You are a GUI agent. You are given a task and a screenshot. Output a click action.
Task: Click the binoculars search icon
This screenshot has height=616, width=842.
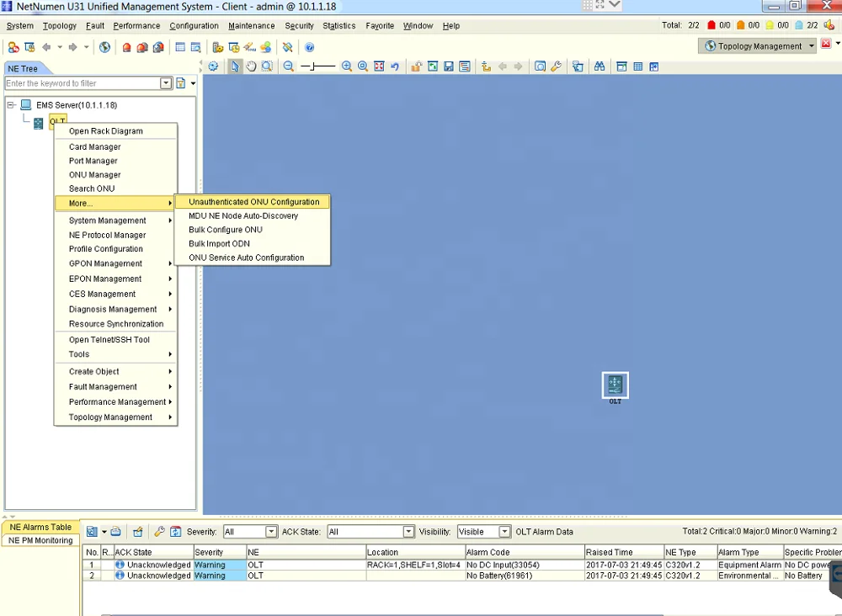(x=600, y=66)
